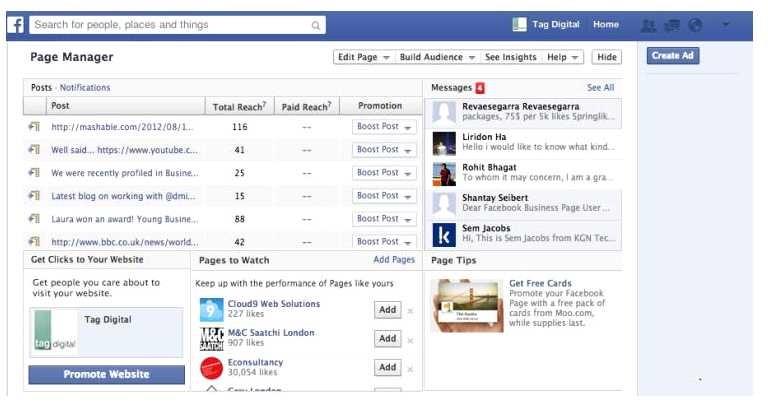Open the notifications globe icon
The width and height of the screenshot is (768, 401).
pos(695,24)
